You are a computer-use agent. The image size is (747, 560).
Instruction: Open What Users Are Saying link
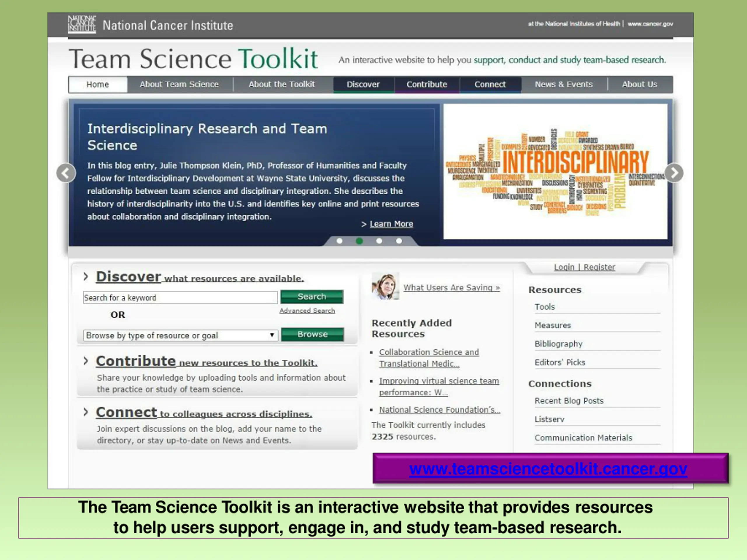[x=451, y=288]
